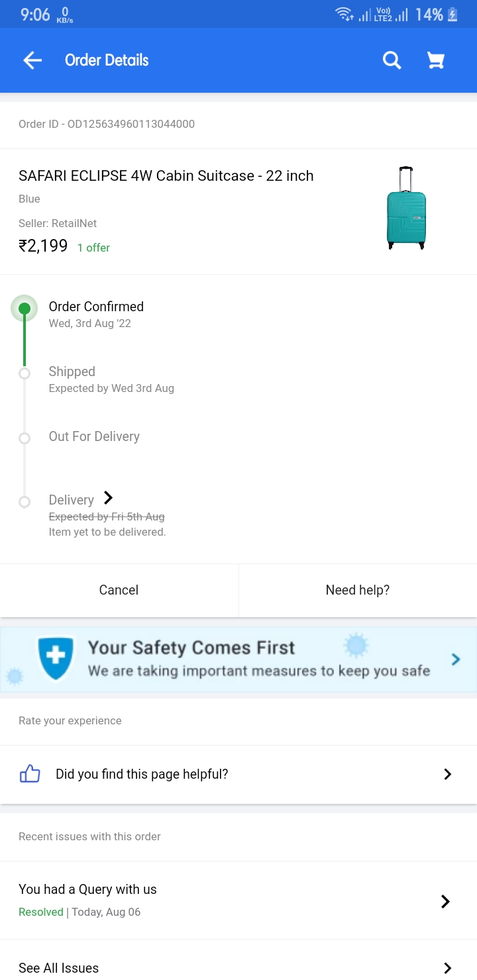
Task: Expand the 'You had a Query' issue
Action: coord(445,901)
